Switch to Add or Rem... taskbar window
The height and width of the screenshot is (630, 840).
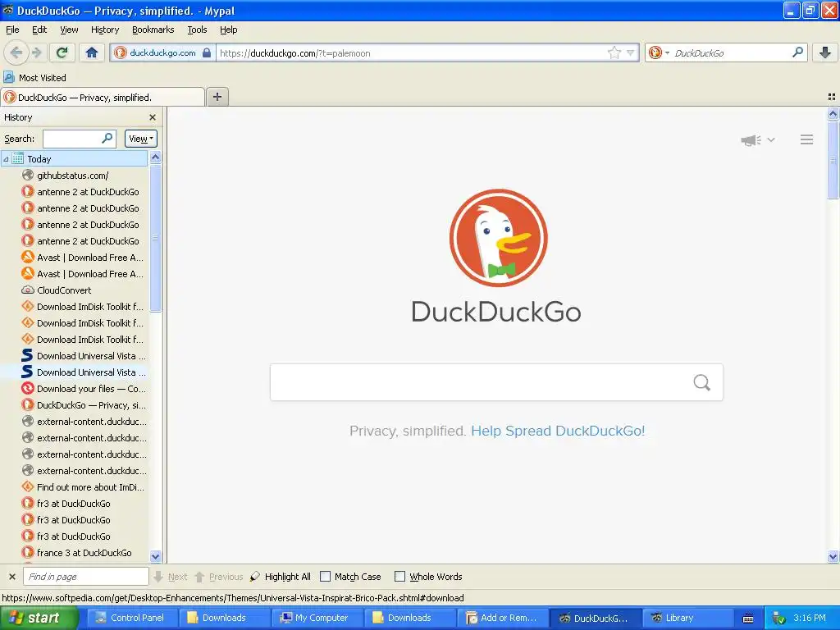[x=501, y=618]
